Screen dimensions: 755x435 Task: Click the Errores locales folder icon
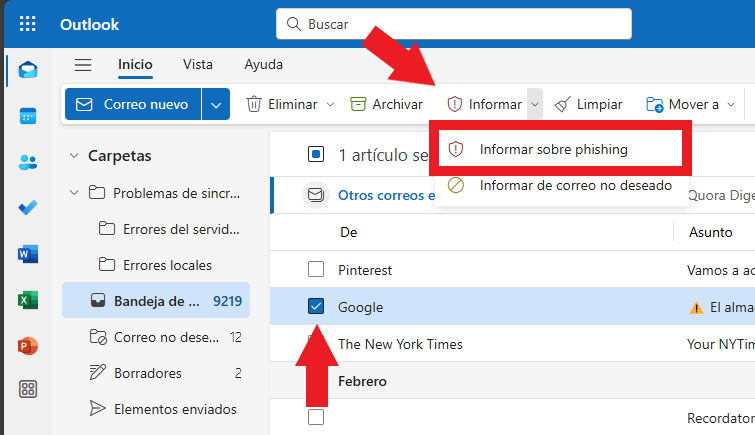click(x=107, y=264)
